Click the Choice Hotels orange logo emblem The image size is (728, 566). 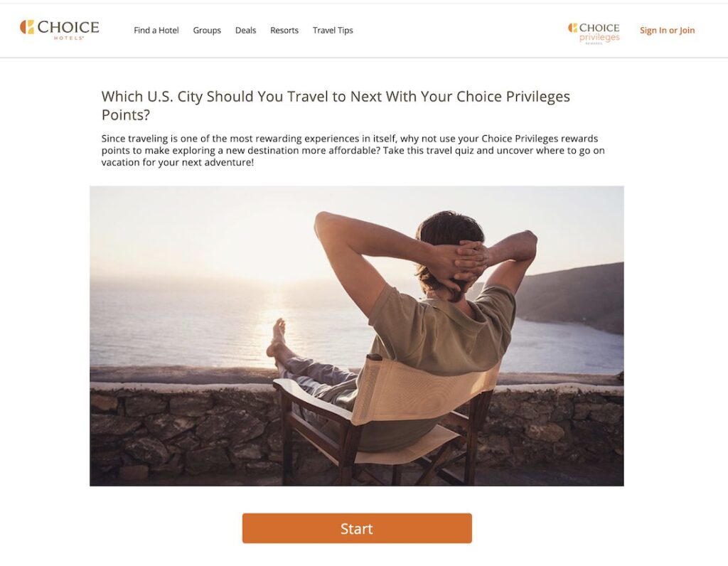coord(27,27)
